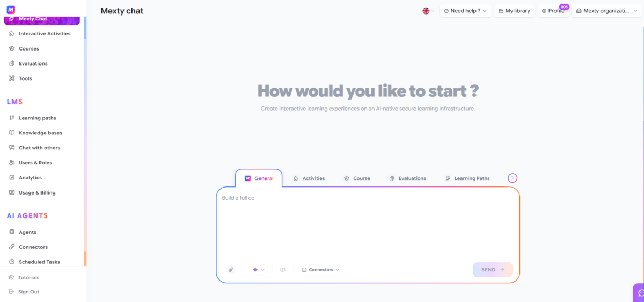The image size is (644, 302).
Task: Open the book icon in the chat toolbar
Action: pos(283,270)
